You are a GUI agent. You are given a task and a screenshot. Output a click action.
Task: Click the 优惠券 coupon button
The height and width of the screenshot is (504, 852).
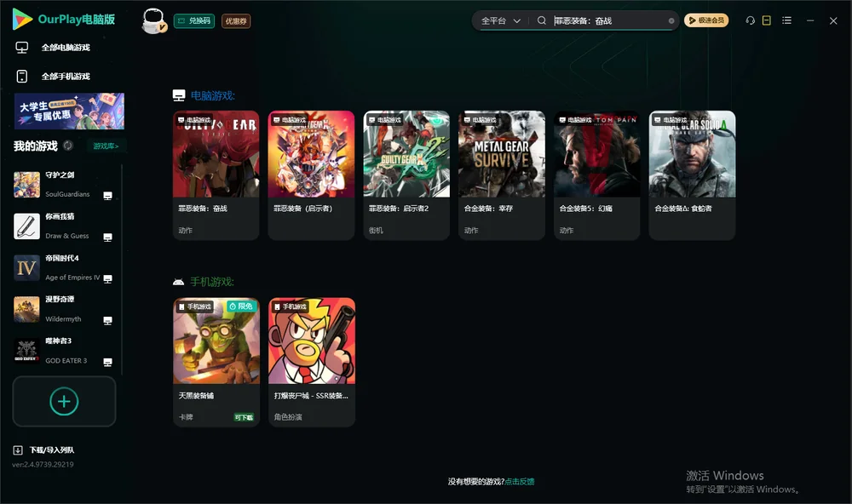[x=236, y=20]
